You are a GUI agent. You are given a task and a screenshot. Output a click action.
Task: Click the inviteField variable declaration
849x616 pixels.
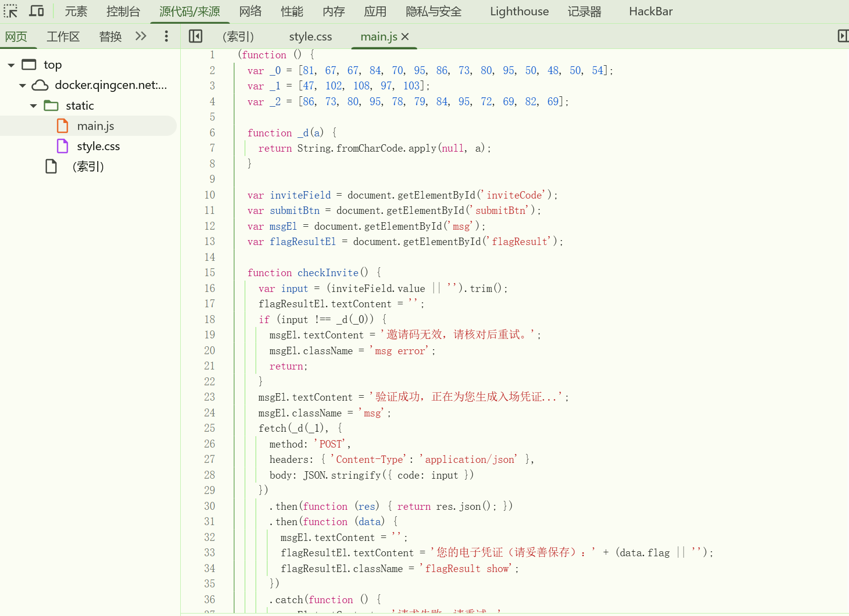300,195
